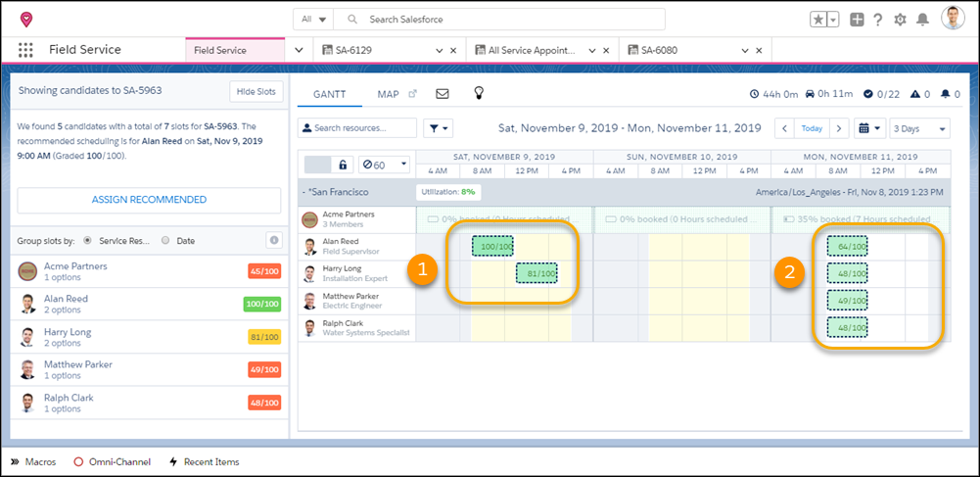Click the lightbulb optimization icon
This screenshot has width=980, height=477.
click(479, 93)
